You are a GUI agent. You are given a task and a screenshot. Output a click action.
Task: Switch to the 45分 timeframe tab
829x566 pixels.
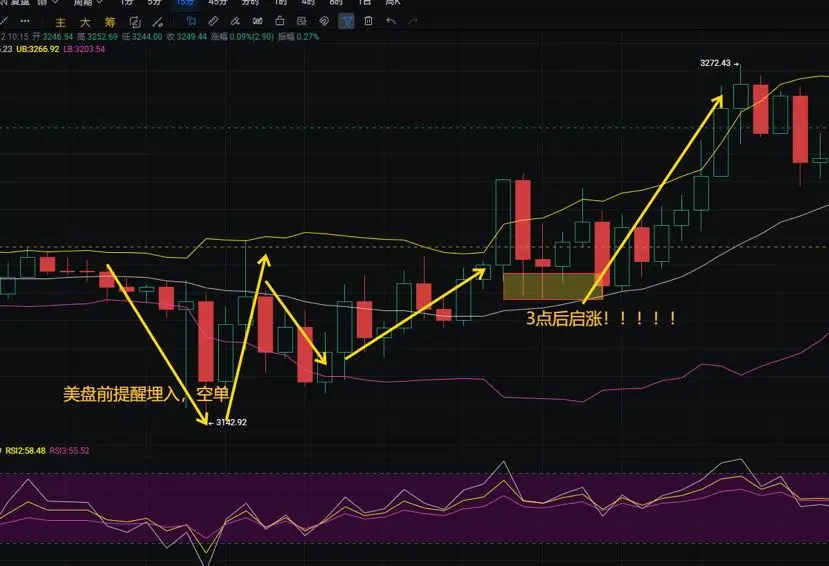tap(217, 3)
